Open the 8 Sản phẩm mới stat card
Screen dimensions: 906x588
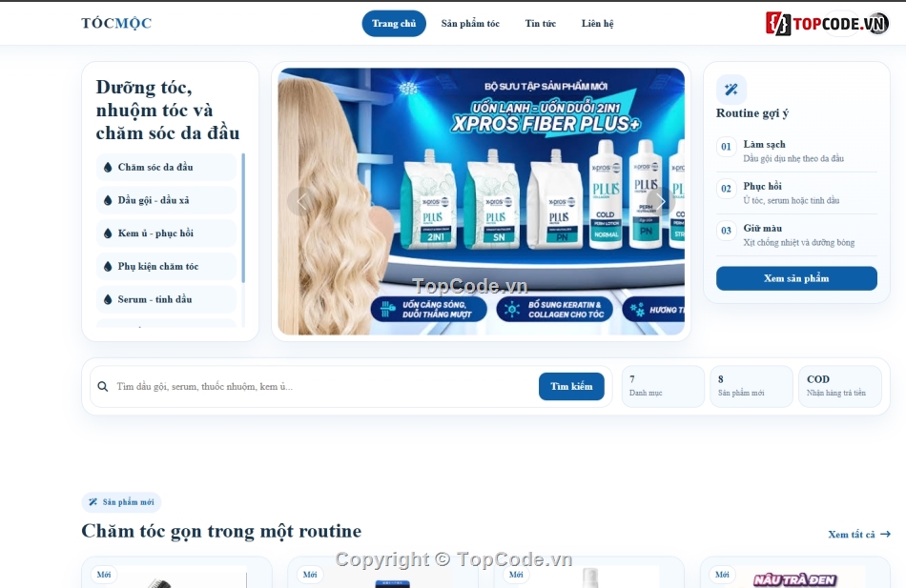(x=752, y=386)
